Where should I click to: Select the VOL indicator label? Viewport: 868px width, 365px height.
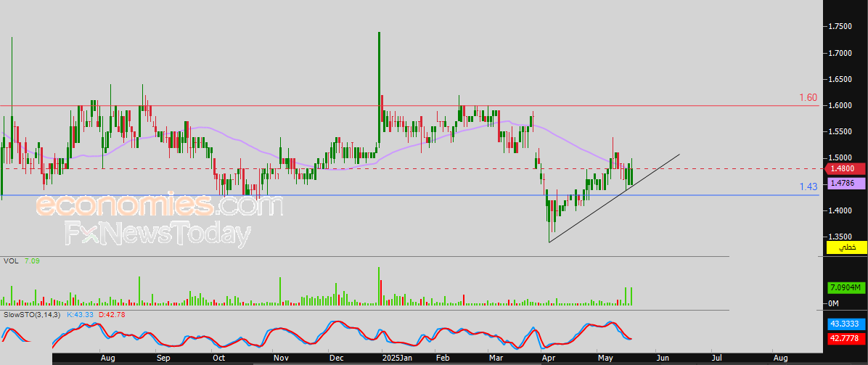[9, 261]
